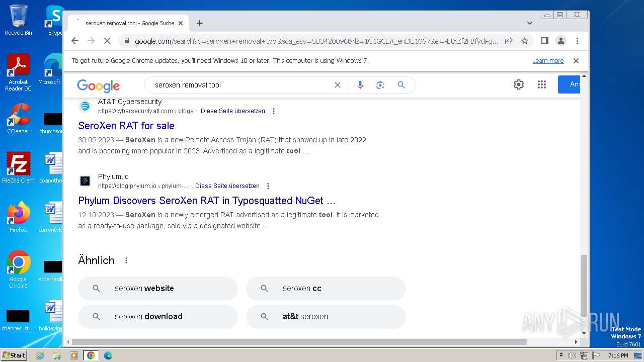Search related term seroxen download
644x362 pixels.
click(x=158, y=317)
